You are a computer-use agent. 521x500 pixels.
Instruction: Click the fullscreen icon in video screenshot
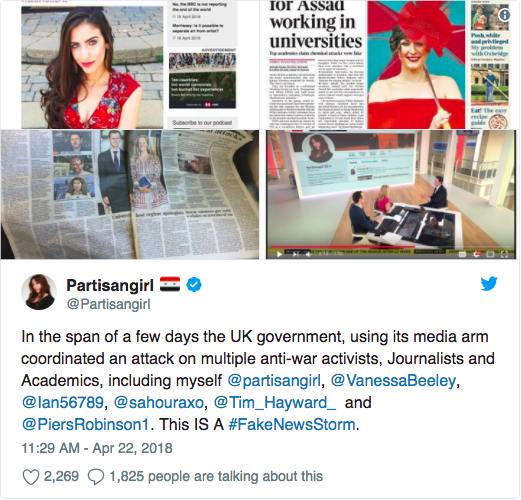(504, 254)
